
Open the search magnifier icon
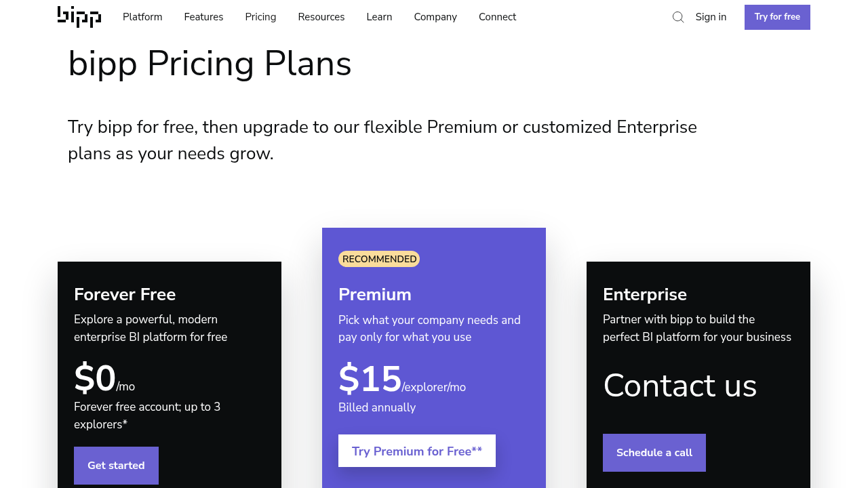pyautogui.click(x=678, y=17)
